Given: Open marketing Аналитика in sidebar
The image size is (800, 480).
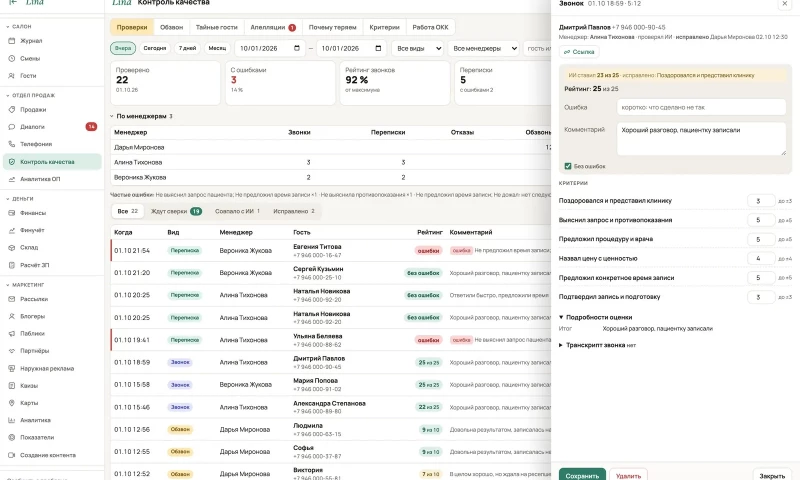Looking at the screenshot, I should coord(51,420).
